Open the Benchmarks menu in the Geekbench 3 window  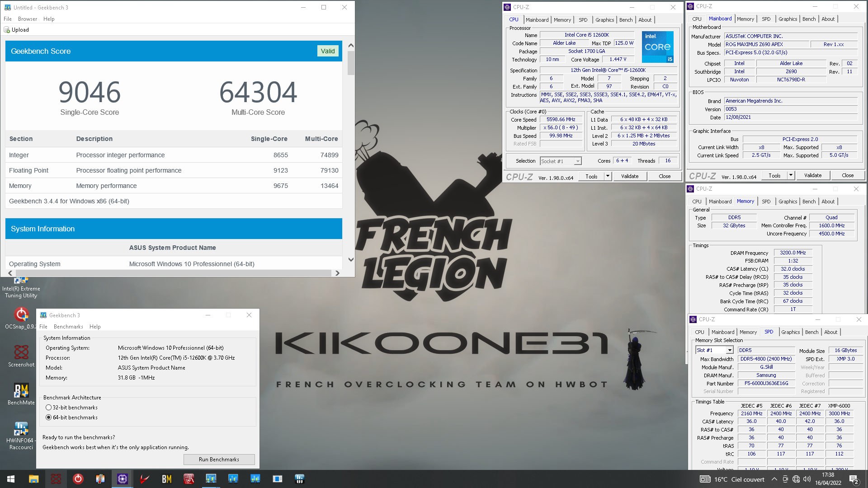click(68, 327)
